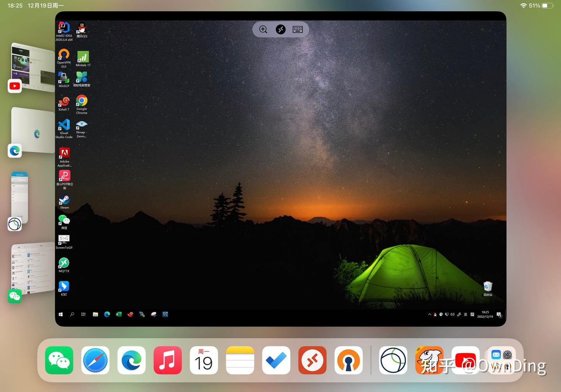Switch to the Edge Stage Manager window

(33, 132)
